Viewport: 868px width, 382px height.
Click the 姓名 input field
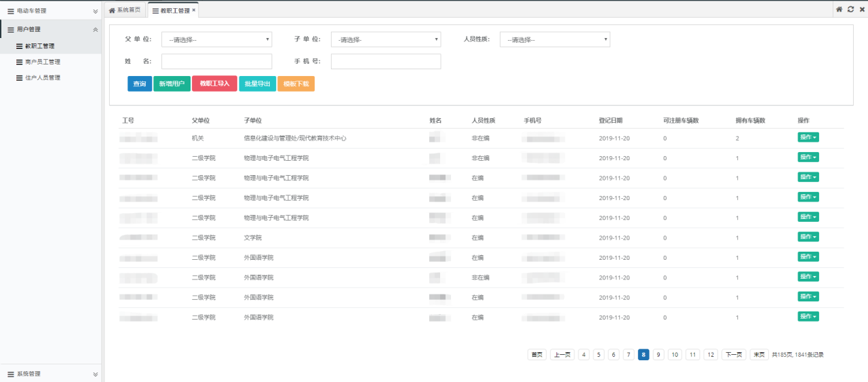tap(216, 62)
